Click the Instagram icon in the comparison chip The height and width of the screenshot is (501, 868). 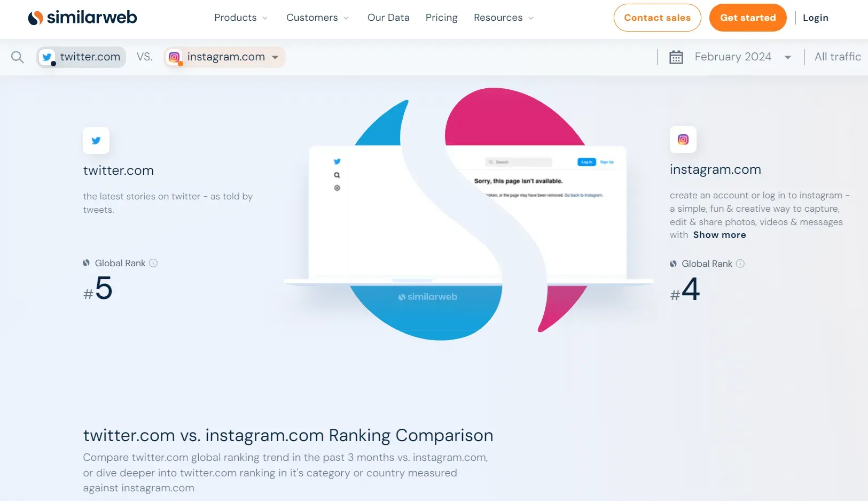[x=174, y=57]
